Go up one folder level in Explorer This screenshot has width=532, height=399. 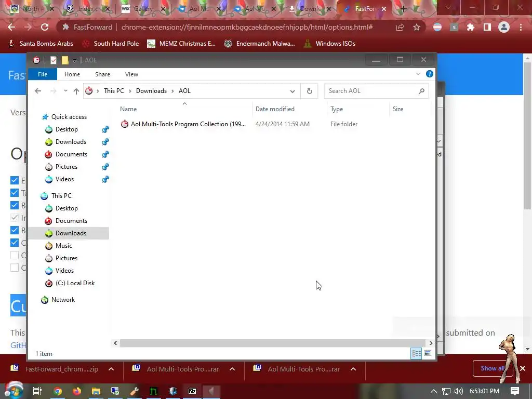[x=76, y=91]
